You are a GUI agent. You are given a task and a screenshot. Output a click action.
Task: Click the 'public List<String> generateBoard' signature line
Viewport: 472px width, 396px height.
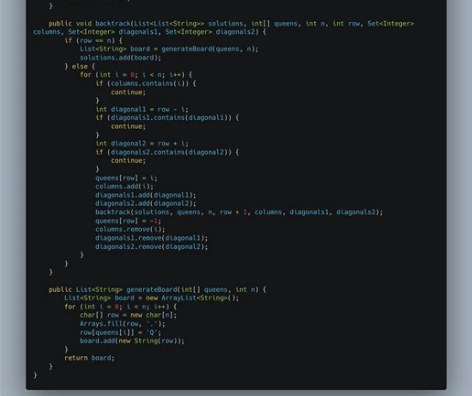[157, 290]
